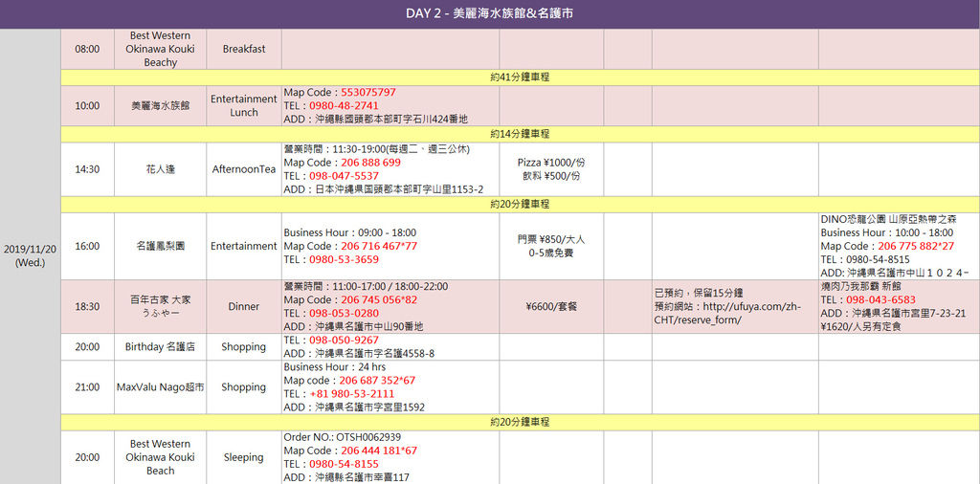Select Map code 206 687 352*67
980x484 pixels.
[377, 381]
